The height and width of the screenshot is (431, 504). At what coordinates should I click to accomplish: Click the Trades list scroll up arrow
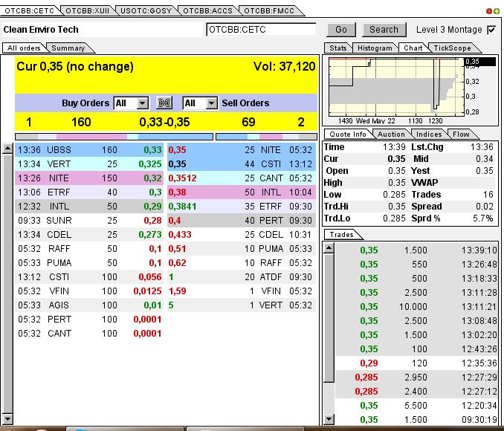329,248
